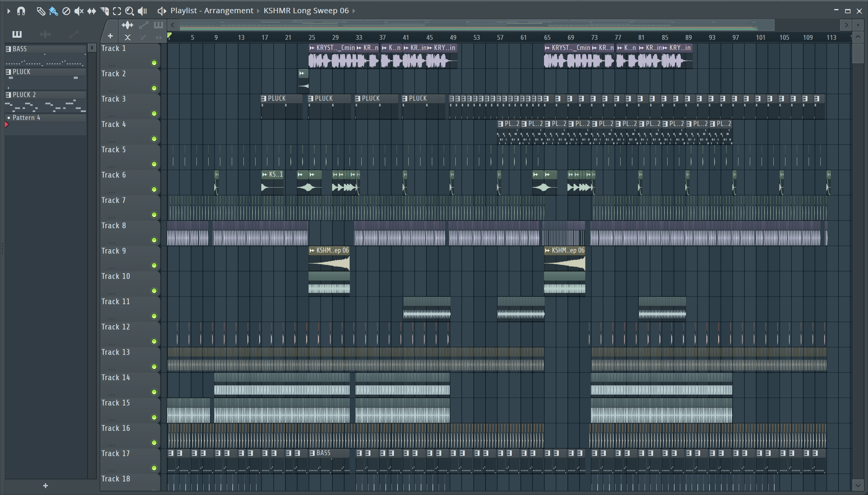Select the audio waveform clip focus icon
Screen dimensions: 868x495
click(127, 25)
